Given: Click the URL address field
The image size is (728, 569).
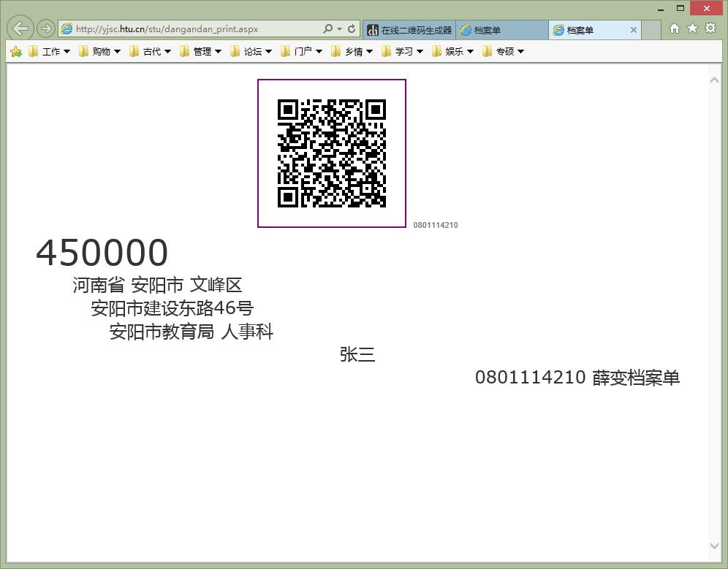Looking at the screenshot, I should 190,29.
